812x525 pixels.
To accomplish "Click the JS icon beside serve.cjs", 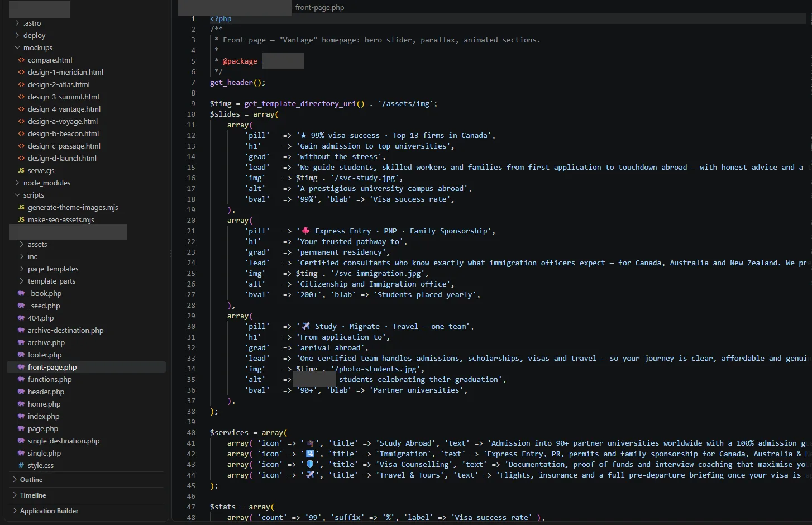I will (x=21, y=170).
